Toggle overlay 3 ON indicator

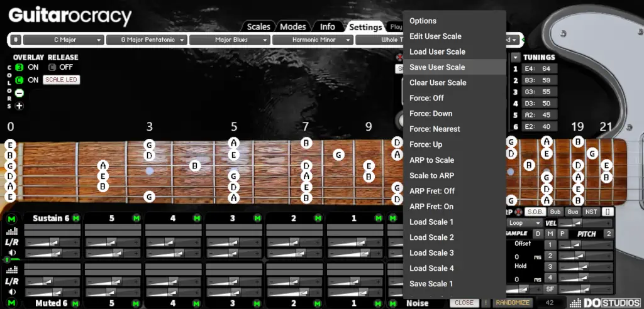tap(19, 67)
